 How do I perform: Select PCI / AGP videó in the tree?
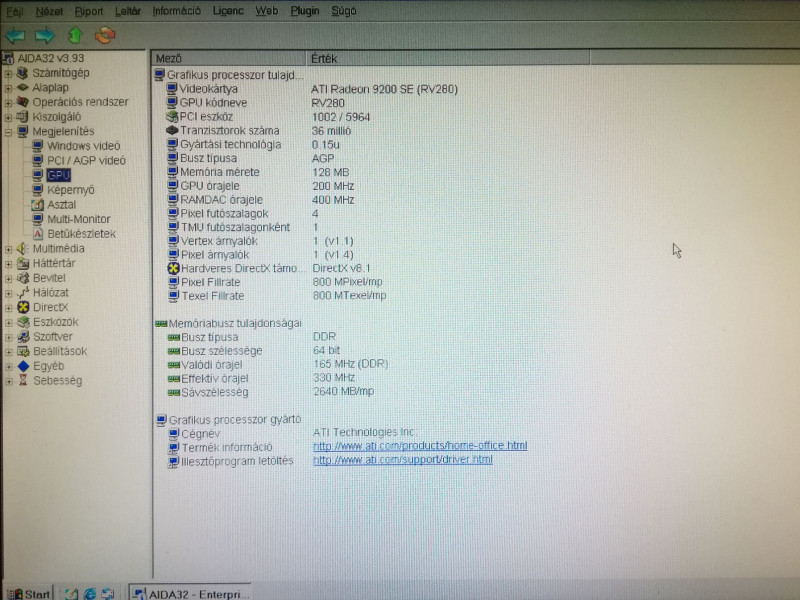point(86,161)
